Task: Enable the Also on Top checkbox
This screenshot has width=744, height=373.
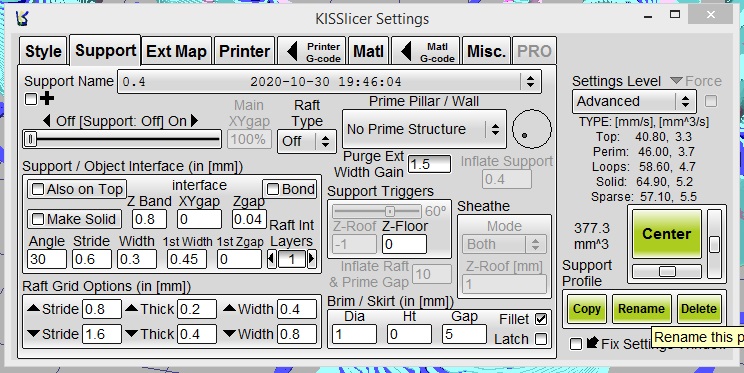Action: (37, 189)
